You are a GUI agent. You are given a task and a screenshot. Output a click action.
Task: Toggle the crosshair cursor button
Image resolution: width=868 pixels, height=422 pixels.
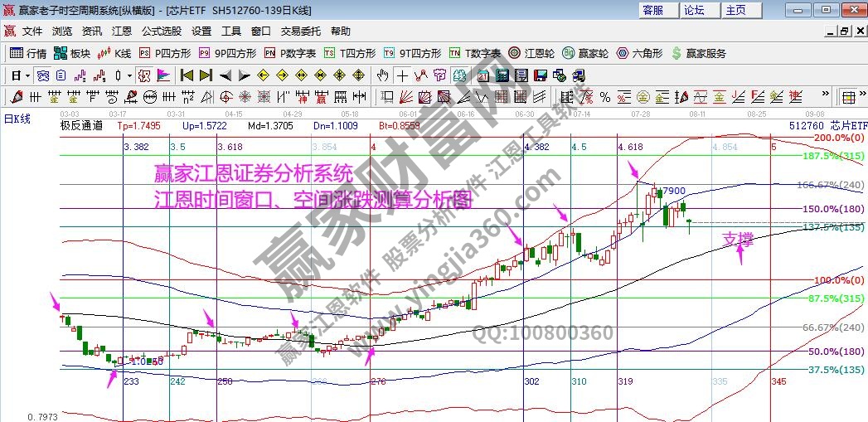pos(401,75)
